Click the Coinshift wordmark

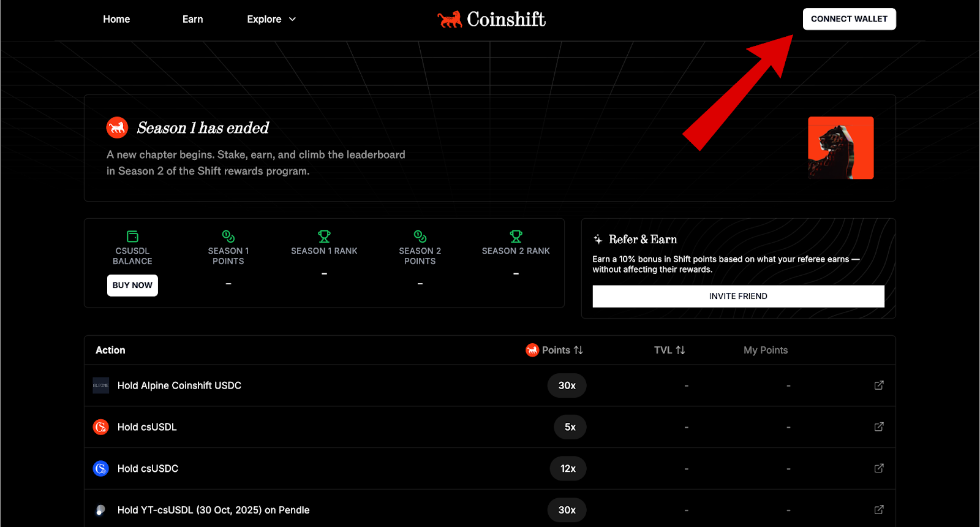(506, 20)
